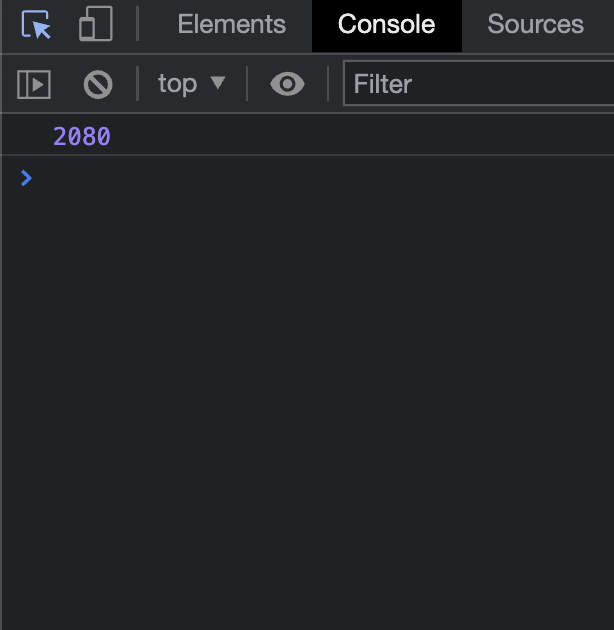The width and height of the screenshot is (614, 630).
Task: Activate the inspect element picker icon
Action: (x=36, y=25)
